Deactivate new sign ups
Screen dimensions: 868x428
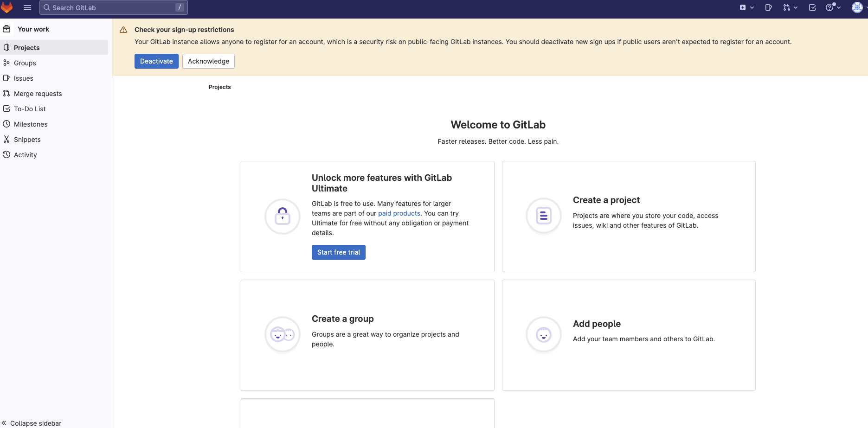156,61
